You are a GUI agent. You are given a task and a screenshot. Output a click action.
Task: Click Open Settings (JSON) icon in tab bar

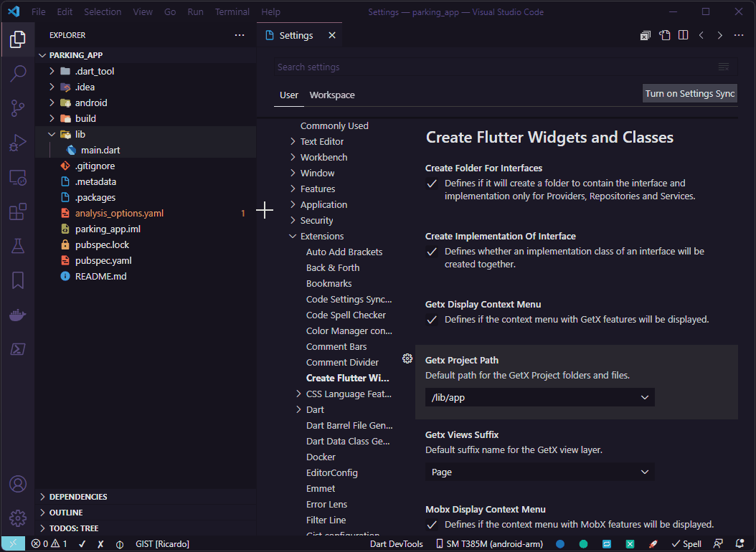pyautogui.click(x=665, y=35)
